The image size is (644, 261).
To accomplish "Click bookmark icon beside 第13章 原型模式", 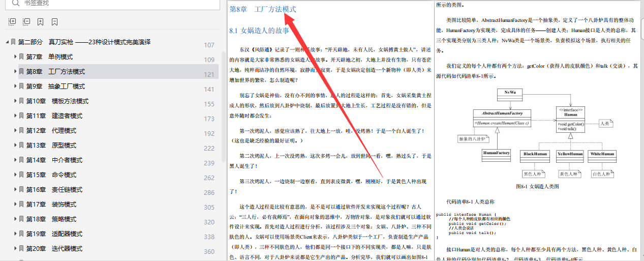I will (x=21, y=146).
